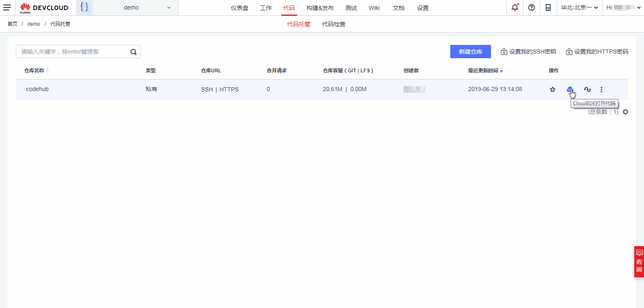The height and width of the screenshot is (308, 644).
Task: Click the 新建仓库 button
Action: tap(470, 52)
